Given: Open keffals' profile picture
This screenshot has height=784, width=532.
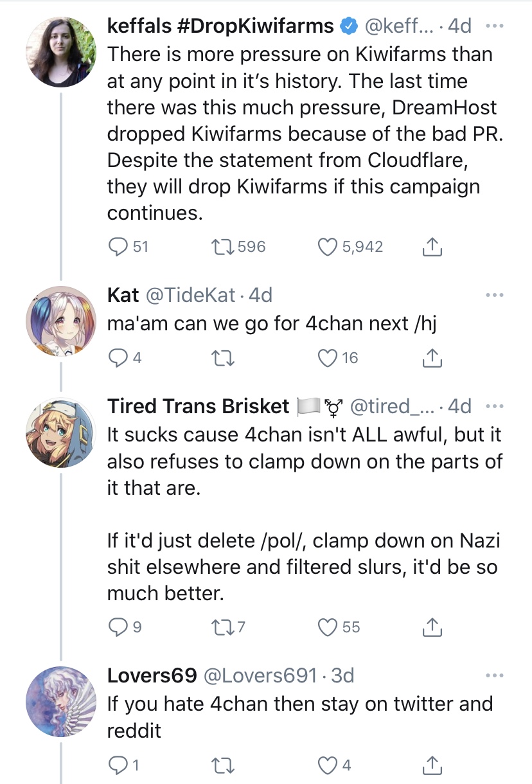Looking at the screenshot, I should [60, 44].
